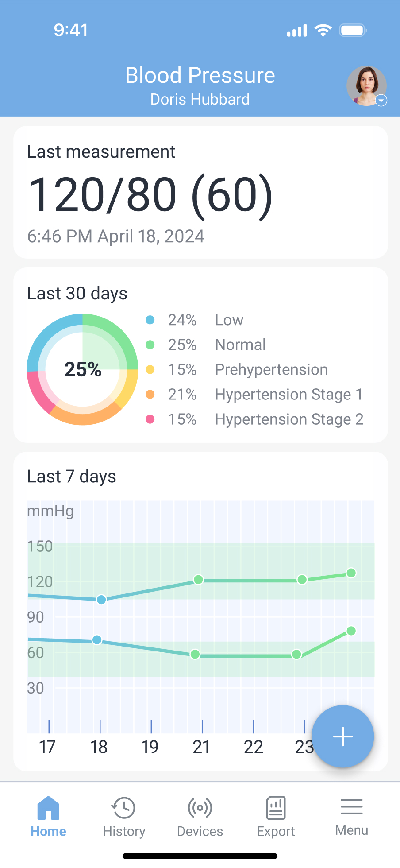This screenshot has height=868, width=400.
Task: Select the Wi-Fi icon in the status bar
Action: coord(323,30)
